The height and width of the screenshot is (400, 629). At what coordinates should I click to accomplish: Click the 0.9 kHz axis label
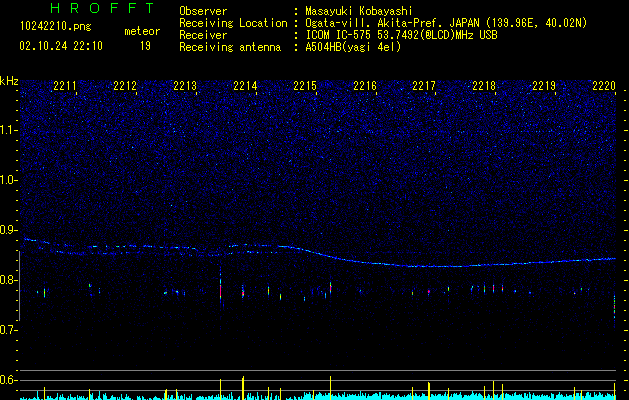tap(9, 230)
